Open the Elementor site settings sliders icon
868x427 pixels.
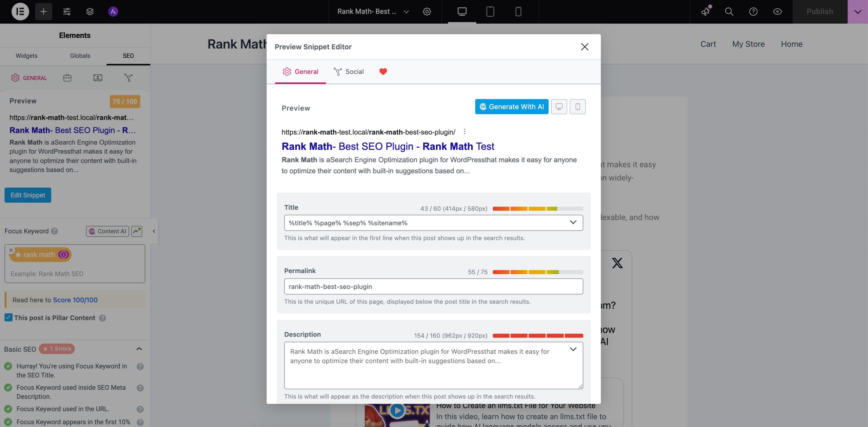[66, 12]
